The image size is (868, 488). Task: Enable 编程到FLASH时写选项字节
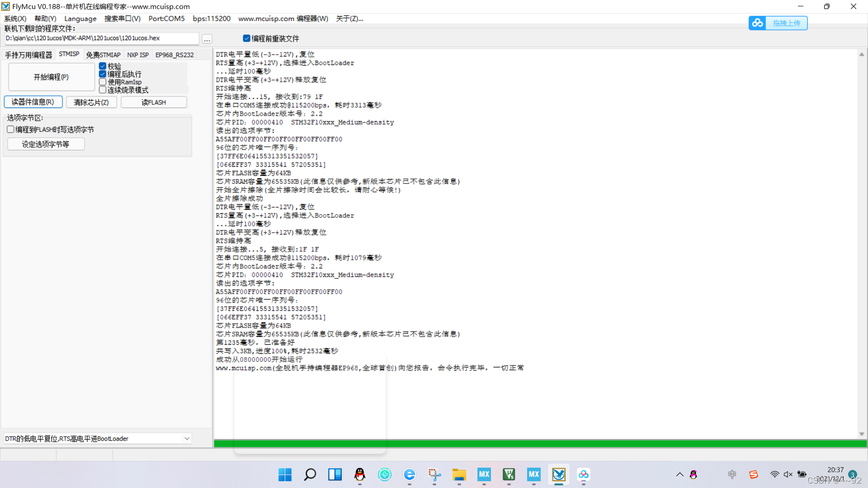click(x=10, y=129)
